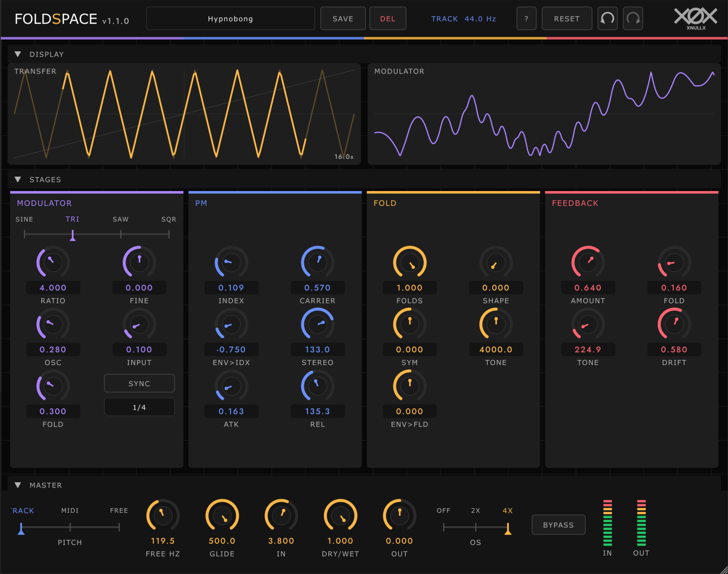Click the modulator FOLD knob
The width and height of the screenshot is (728, 574).
coord(53,386)
